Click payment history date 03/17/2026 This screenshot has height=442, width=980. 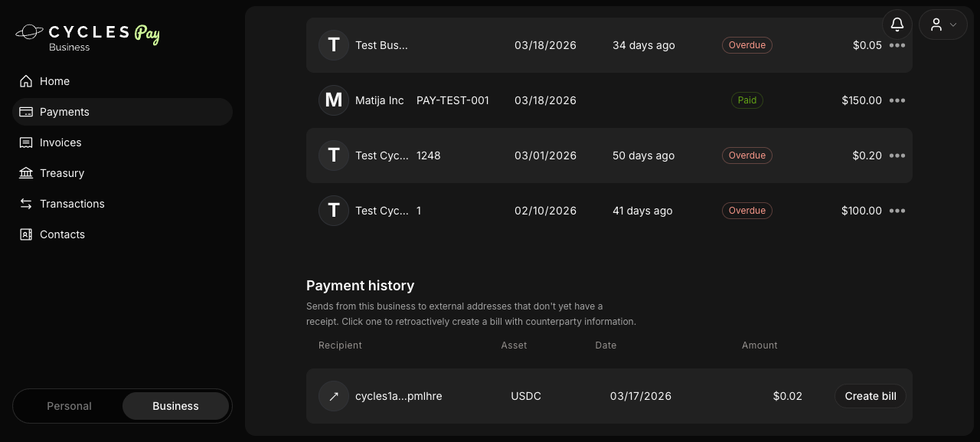(641, 396)
